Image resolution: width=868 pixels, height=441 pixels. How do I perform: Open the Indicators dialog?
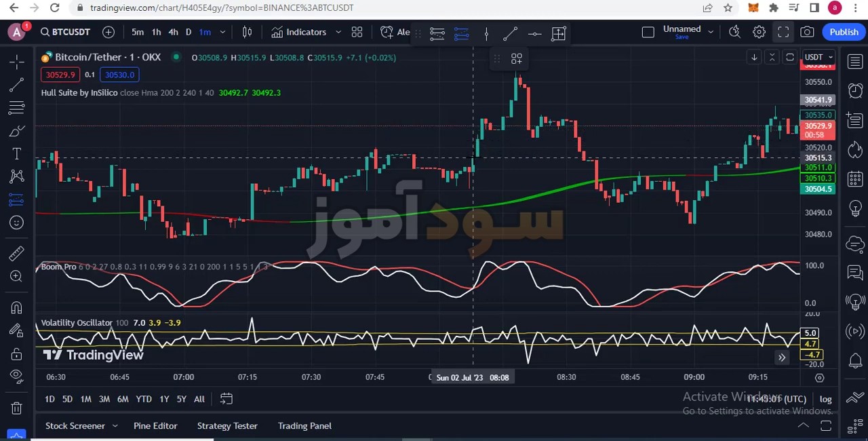[299, 32]
